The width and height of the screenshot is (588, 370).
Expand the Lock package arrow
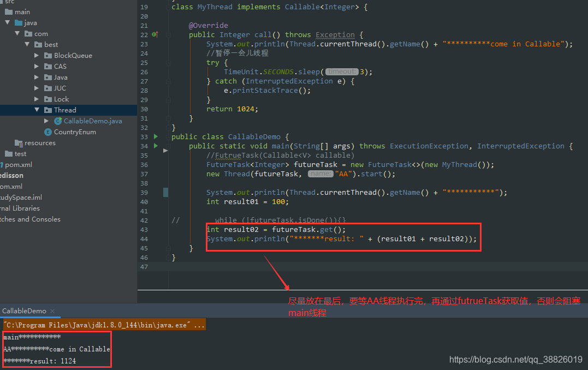37,99
